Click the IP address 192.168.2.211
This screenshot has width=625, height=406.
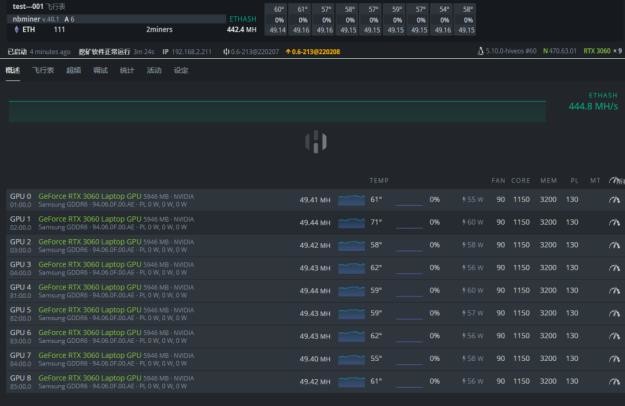click(192, 51)
